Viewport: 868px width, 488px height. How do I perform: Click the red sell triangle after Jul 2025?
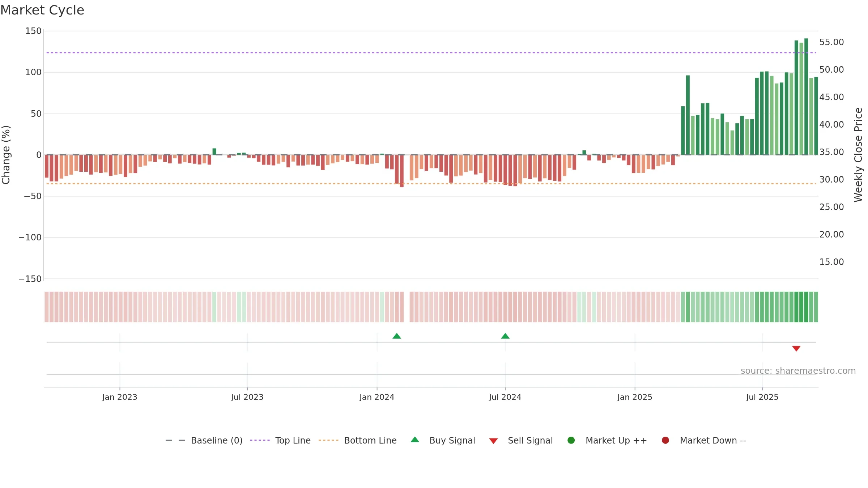coord(796,348)
